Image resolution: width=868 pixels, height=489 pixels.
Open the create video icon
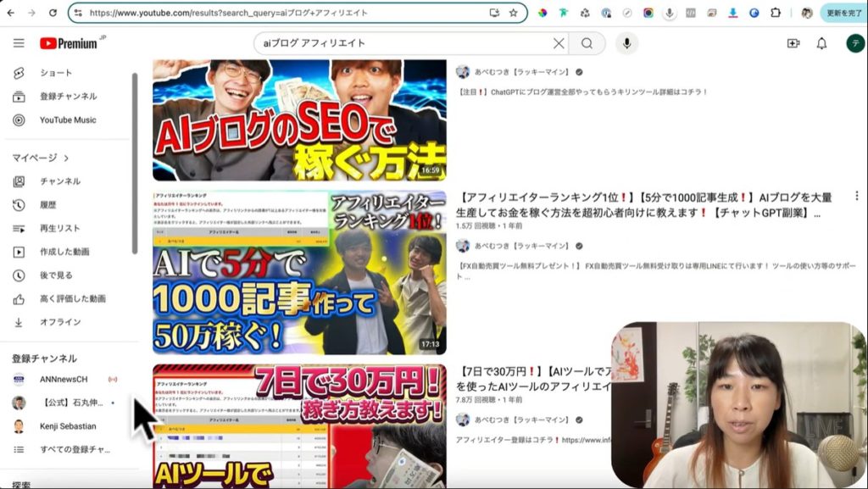point(793,43)
